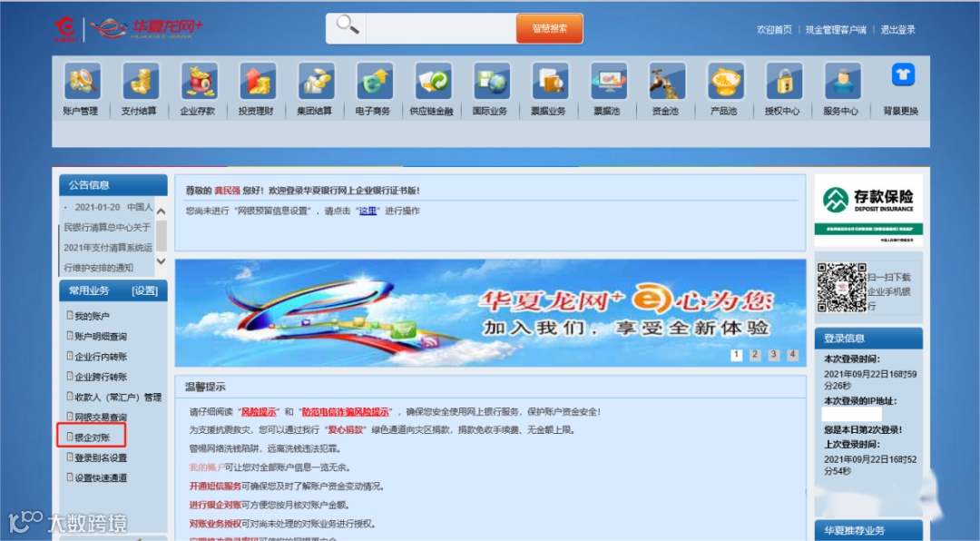Open the 供应链金融 icon
The width and height of the screenshot is (980, 541).
point(433,82)
